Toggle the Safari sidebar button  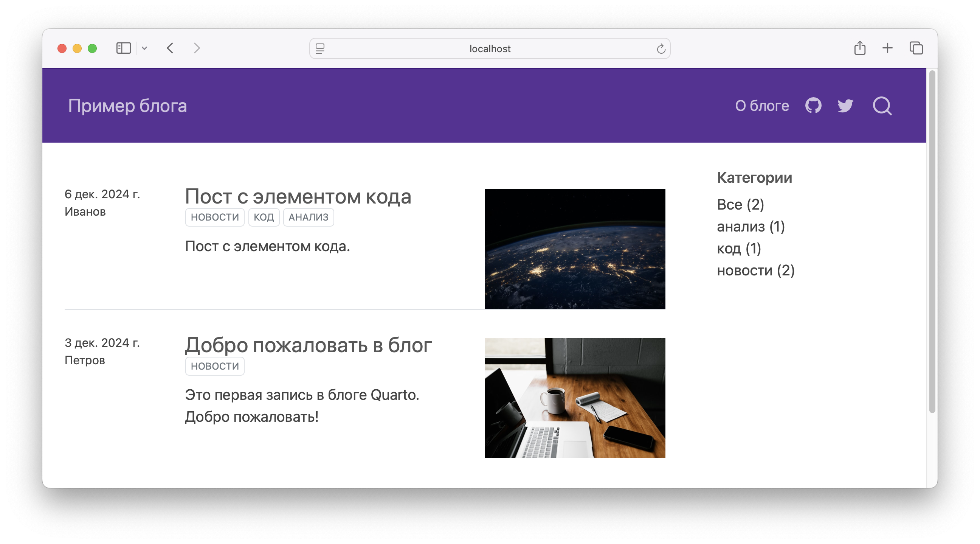tap(124, 48)
